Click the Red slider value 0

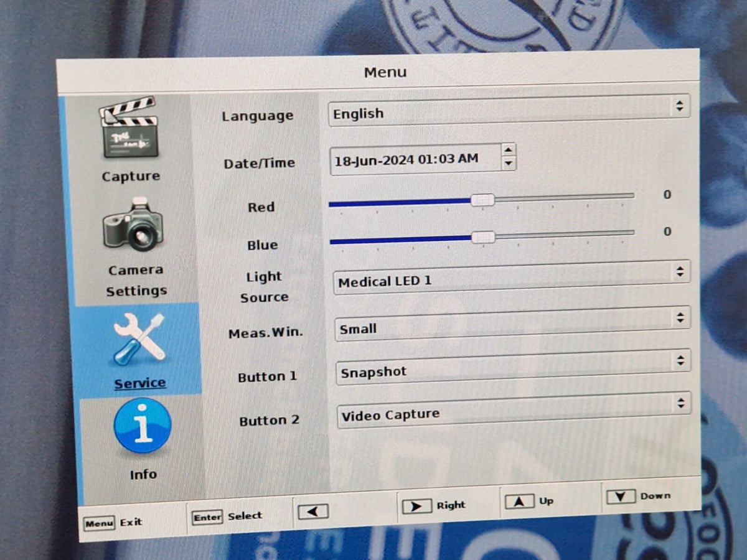(x=667, y=195)
